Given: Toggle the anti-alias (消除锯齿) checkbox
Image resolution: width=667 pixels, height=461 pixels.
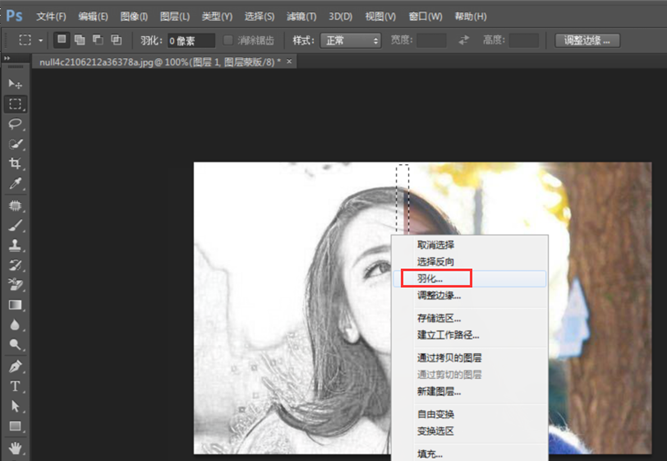Looking at the screenshot, I should coord(229,40).
